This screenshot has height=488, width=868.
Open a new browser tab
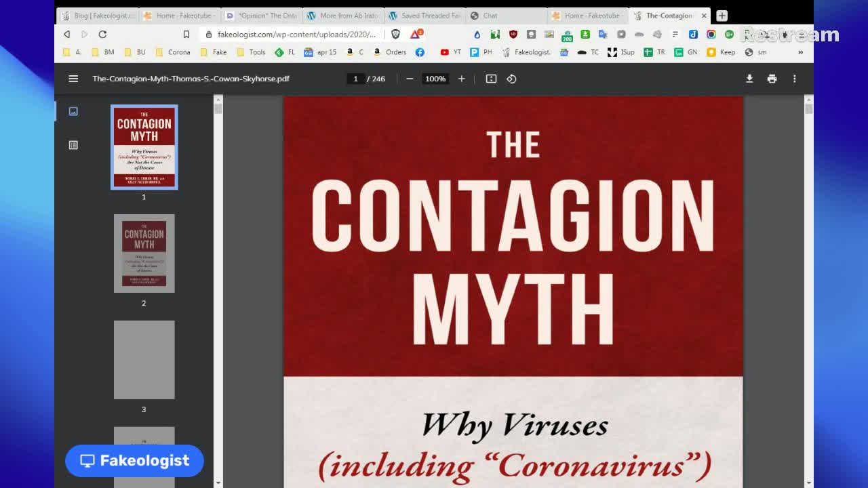[x=722, y=16]
